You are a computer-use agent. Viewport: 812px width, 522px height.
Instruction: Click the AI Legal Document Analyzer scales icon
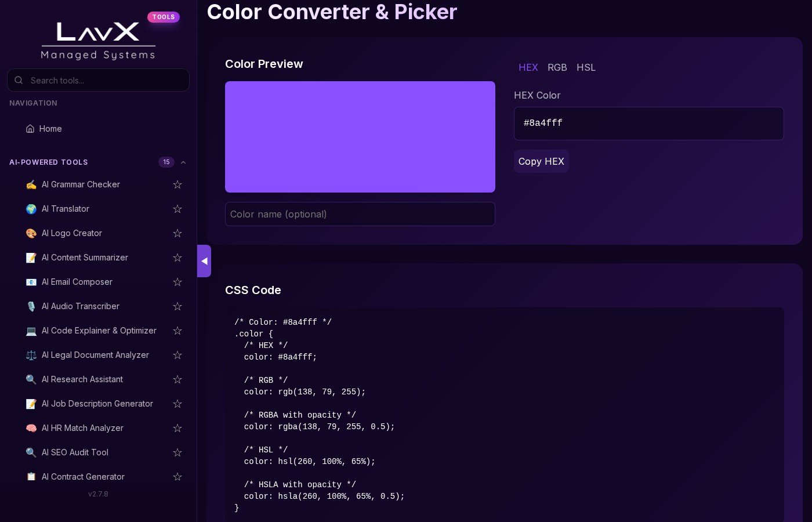(31, 355)
